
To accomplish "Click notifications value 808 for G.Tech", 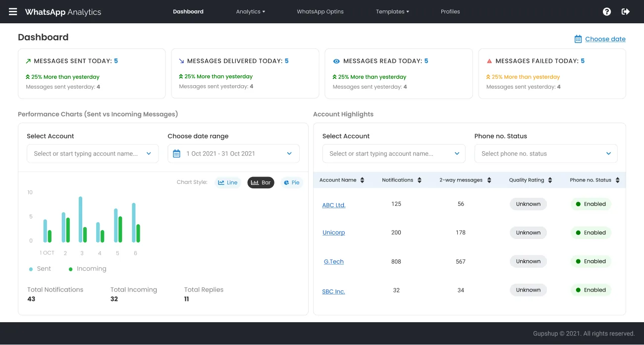I will click(x=396, y=262).
